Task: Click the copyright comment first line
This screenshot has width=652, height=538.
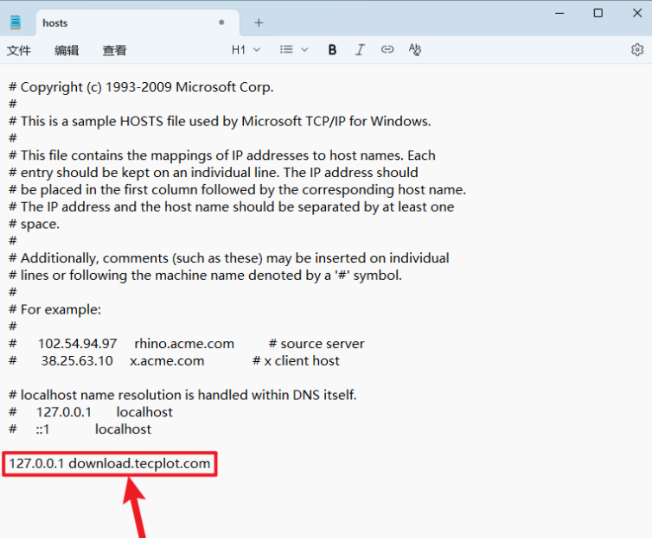Action: (140, 87)
